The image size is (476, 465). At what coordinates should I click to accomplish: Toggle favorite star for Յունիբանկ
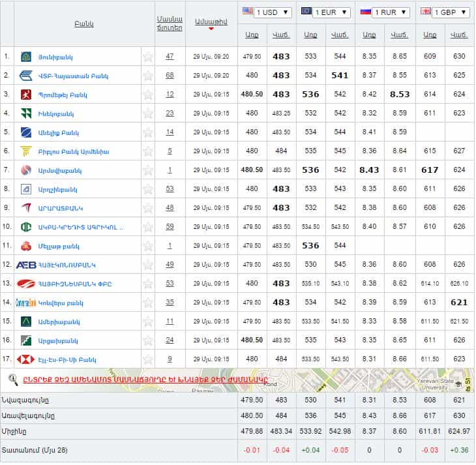pyautogui.click(x=148, y=57)
